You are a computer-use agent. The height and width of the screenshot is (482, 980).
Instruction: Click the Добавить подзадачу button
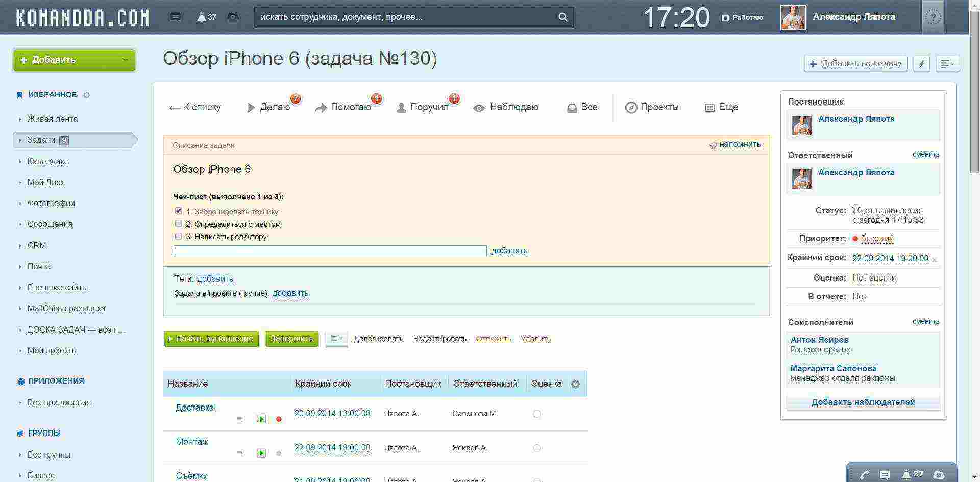(x=856, y=64)
